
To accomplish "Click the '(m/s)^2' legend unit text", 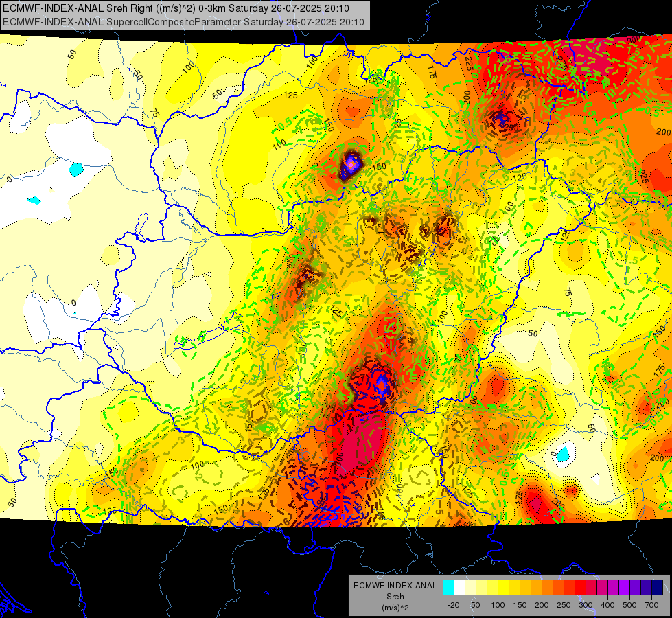I will pyautogui.click(x=395, y=608).
